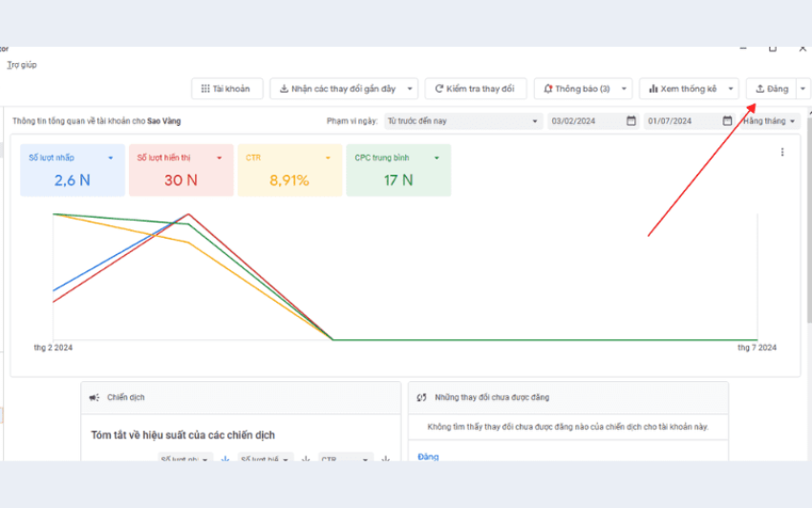Click the bar chart icon on Xem thống kê
Image resolution: width=812 pixels, height=508 pixels.
tap(653, 89)
